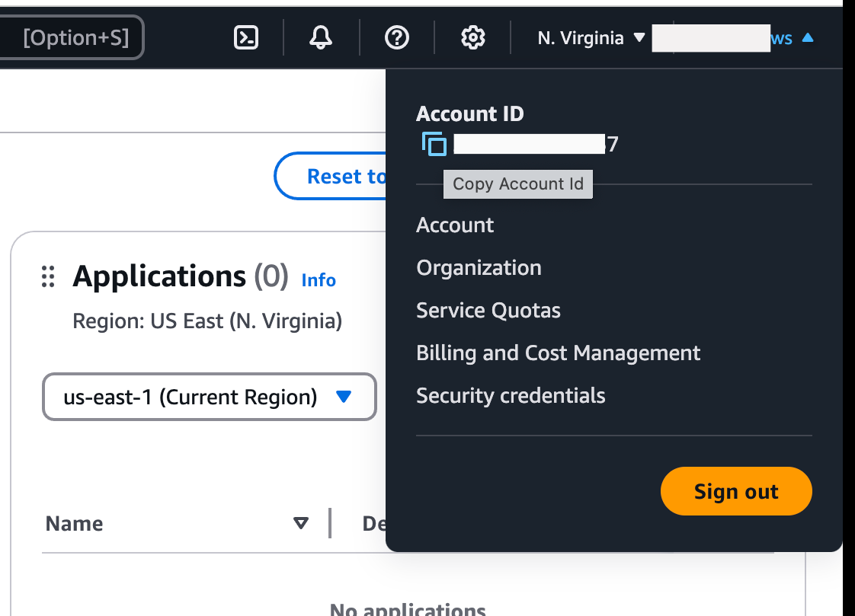Click the Reset to default layout button
Viewport: 855px width, 616px height.
pyautogui.click(x=331, y=177)
